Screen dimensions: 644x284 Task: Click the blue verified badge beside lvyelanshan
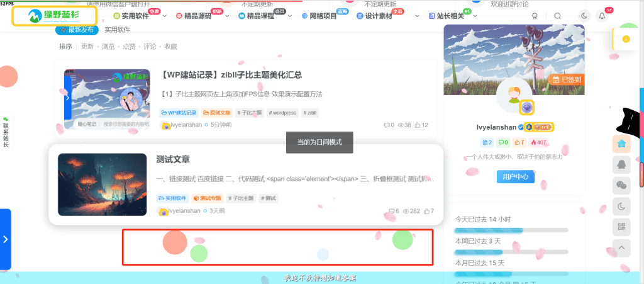(520, 127)
